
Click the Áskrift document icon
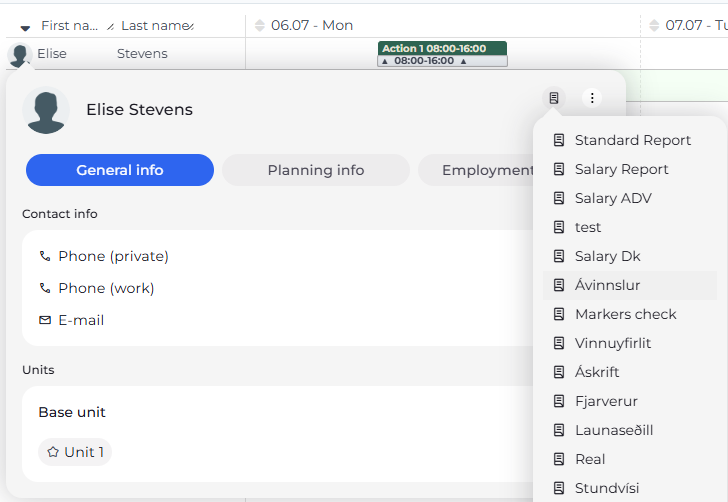[x=559, y=372]
